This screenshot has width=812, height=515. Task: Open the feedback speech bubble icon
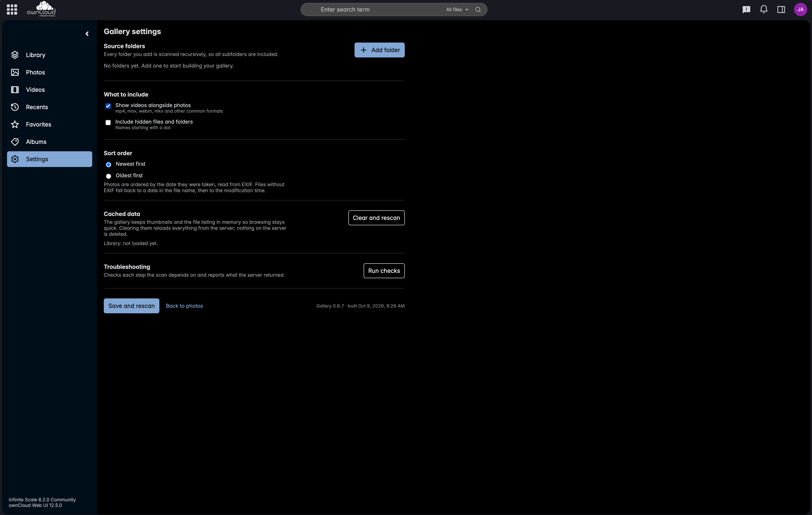(746, 10)
